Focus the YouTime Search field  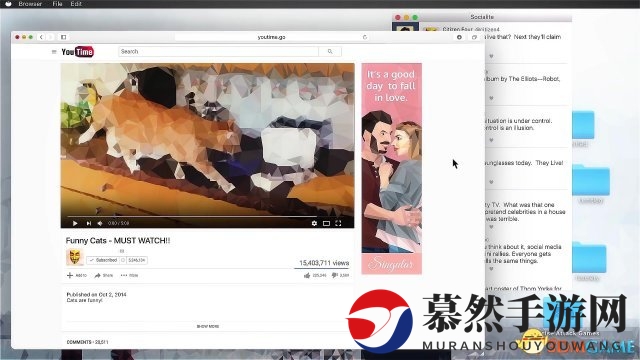(218, 51)
